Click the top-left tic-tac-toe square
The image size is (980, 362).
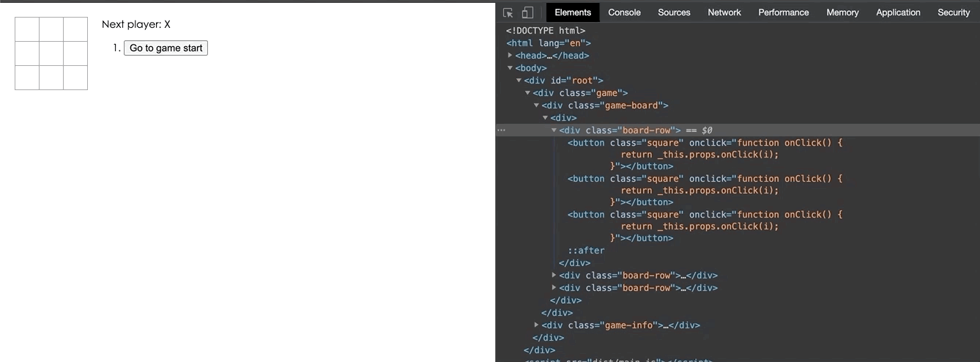coord(27,29)
